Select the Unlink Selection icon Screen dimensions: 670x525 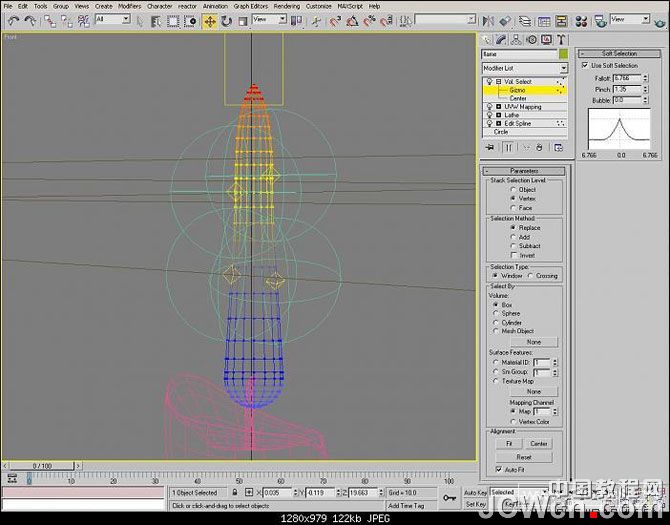tap(67, 21)
